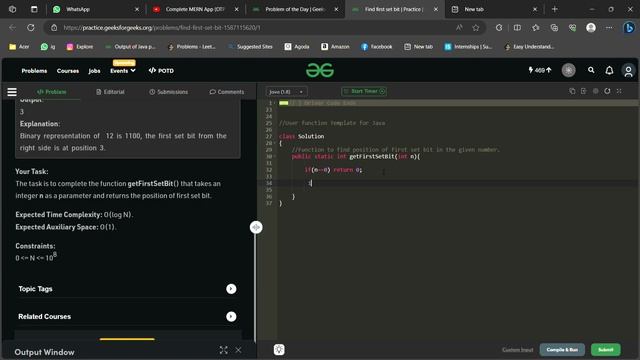Click the panel divider resize handle

coord(256,227)
